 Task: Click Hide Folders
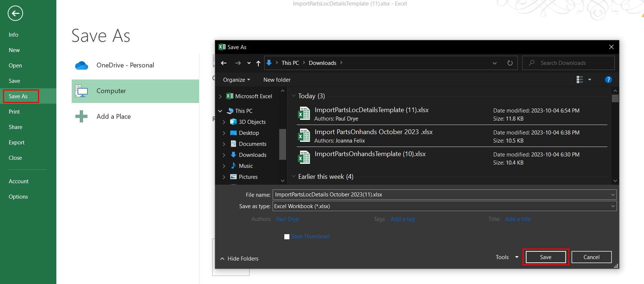[239, 259]
